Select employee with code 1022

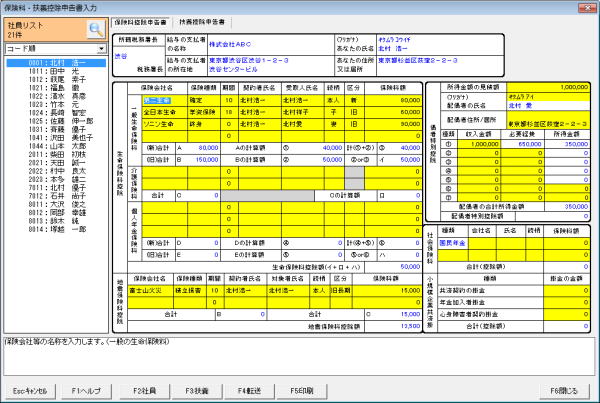tap(56, 96)
